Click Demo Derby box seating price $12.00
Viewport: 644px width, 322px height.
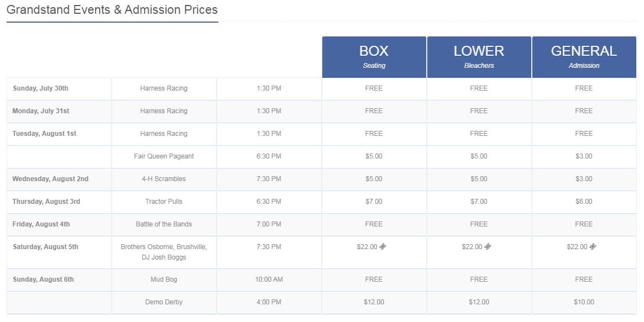tap(374, 302)
